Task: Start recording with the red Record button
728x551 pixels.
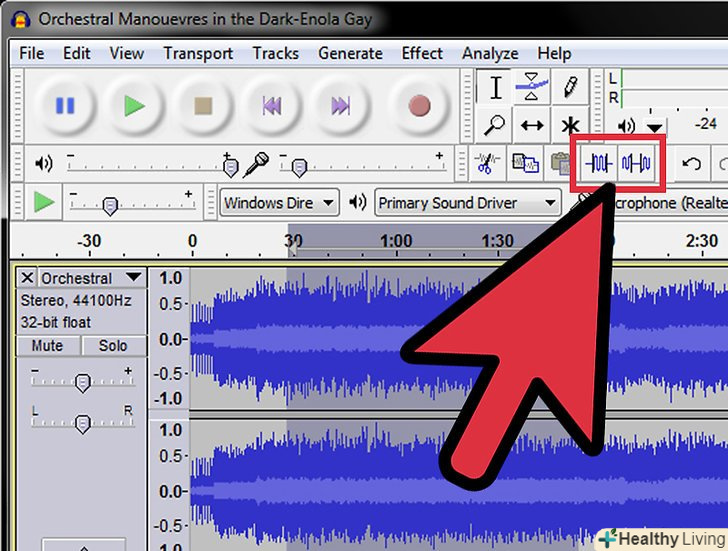Action: click(419, 105)
